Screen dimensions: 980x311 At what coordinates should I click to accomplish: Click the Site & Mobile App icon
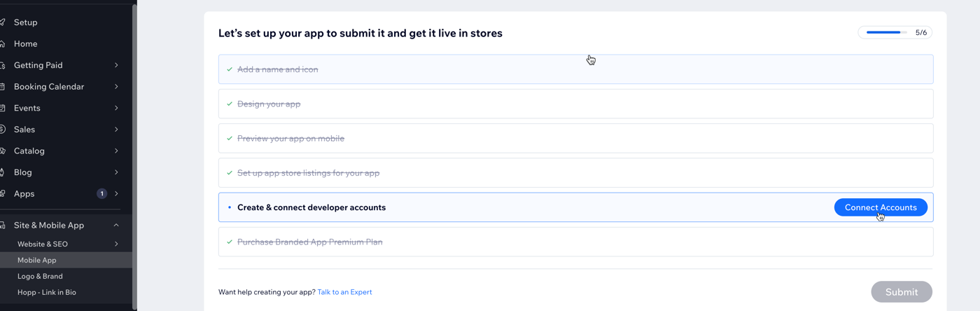[3, 226]
